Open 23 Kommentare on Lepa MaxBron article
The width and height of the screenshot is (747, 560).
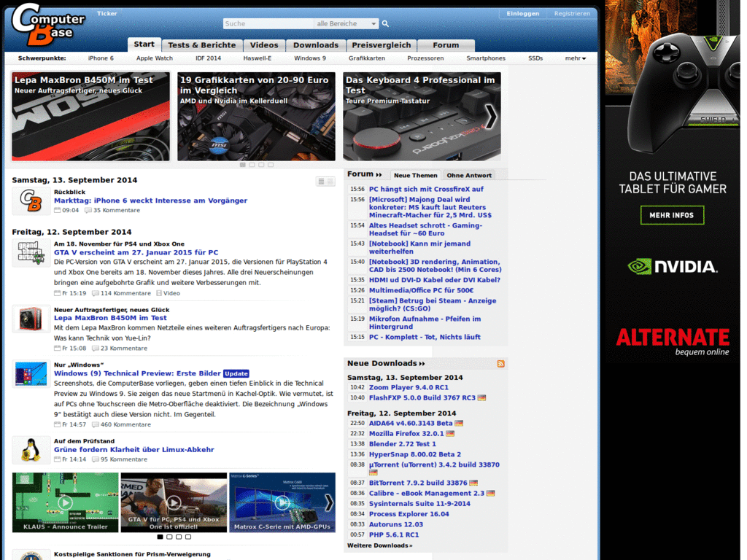[x=120, y=349]
